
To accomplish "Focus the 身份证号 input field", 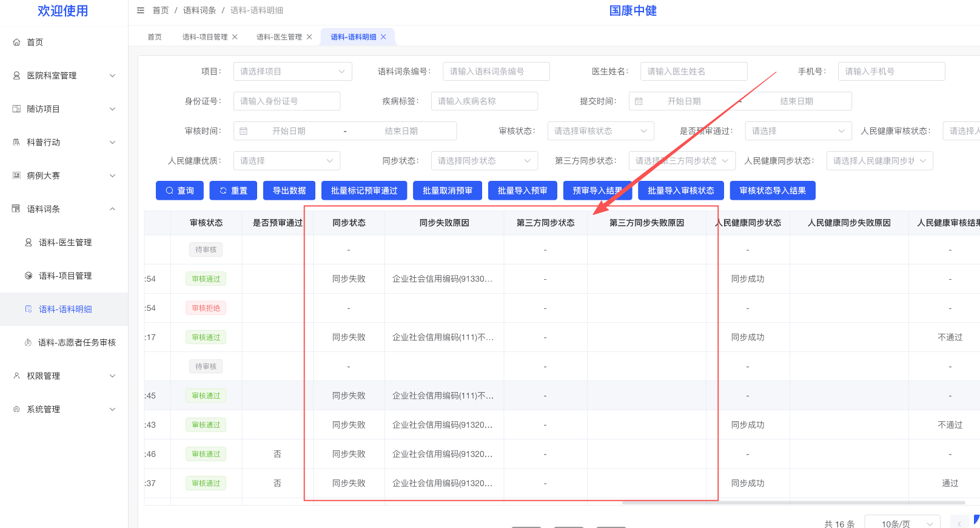I will point(287,101).
